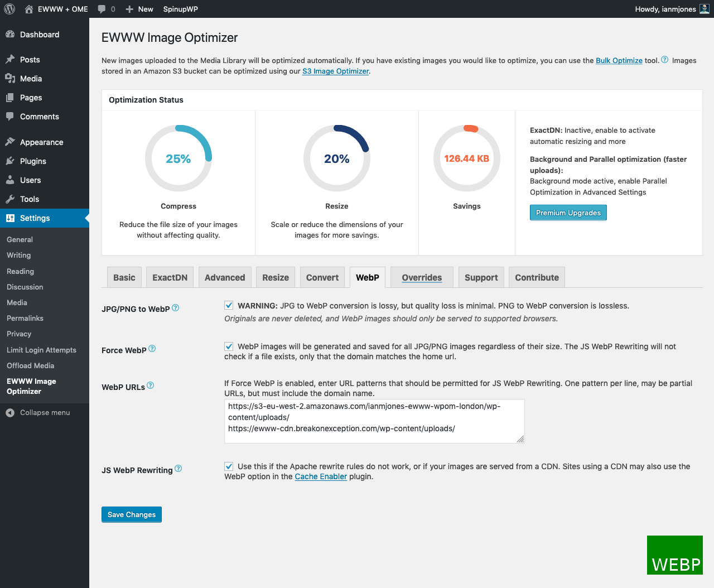Click the SpinupWP admin bar item
The image size is (714, 588).
(181, 9)
